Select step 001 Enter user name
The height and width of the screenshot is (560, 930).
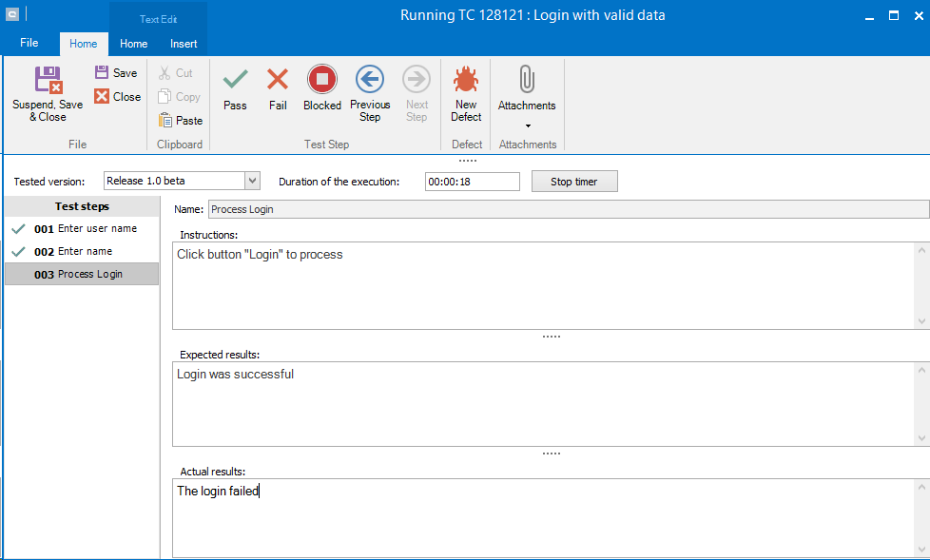[84, 229]
